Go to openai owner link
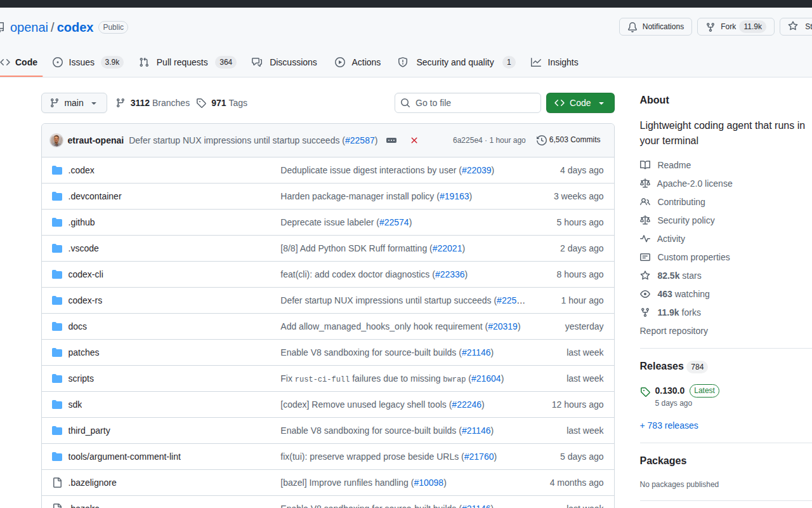Image resolution: width=812 pixels, height=508 pixels. 29,27
